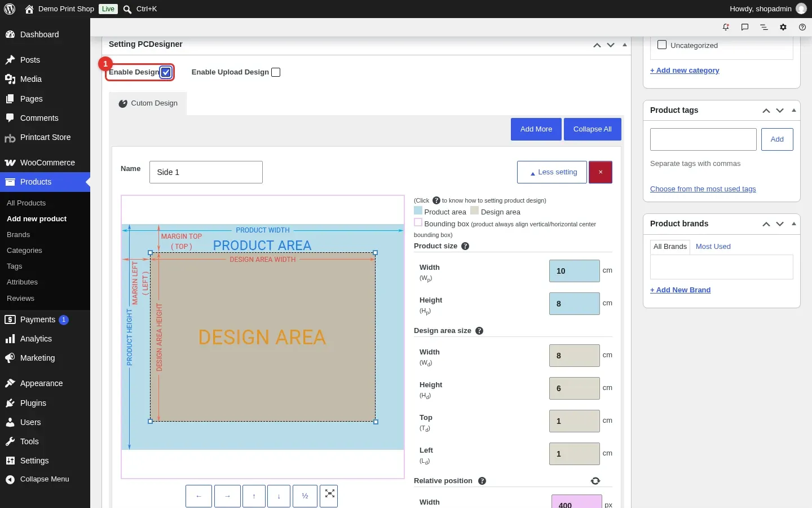Screen dimensions: 812x508
Task: Tick the Enable Upload Design checkbox
Action: (276, 72)
